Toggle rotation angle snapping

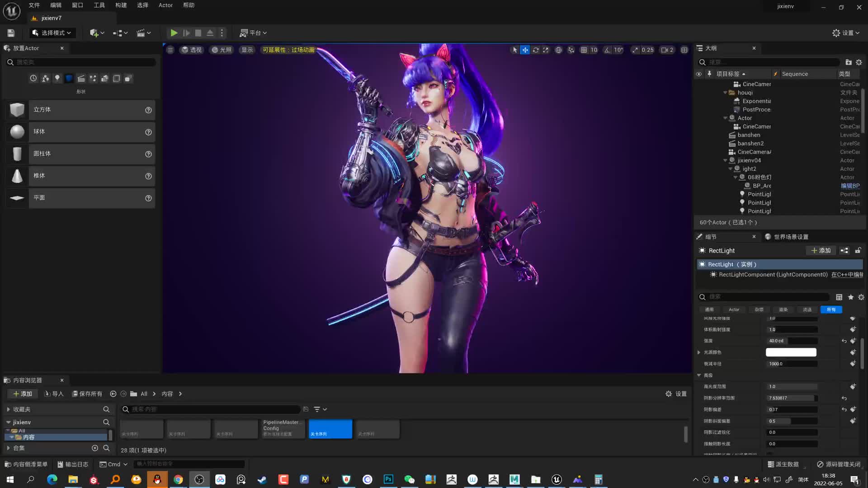[607, 50]
